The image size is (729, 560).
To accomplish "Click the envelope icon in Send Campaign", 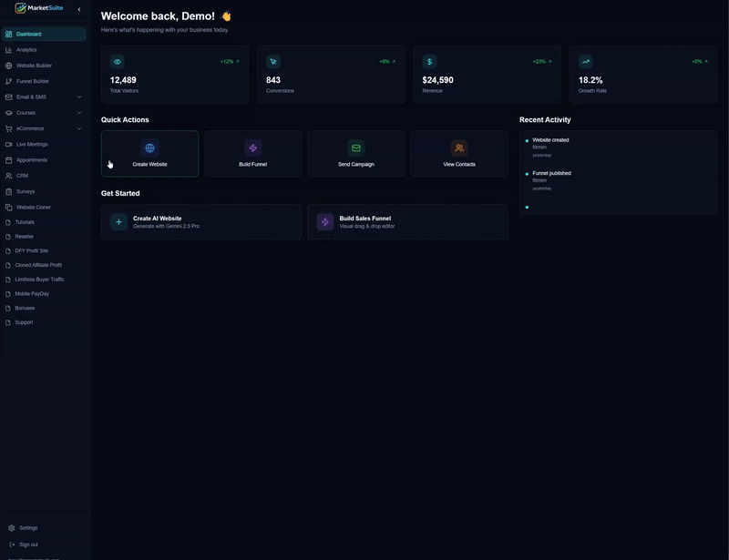I will click(355, 148).
